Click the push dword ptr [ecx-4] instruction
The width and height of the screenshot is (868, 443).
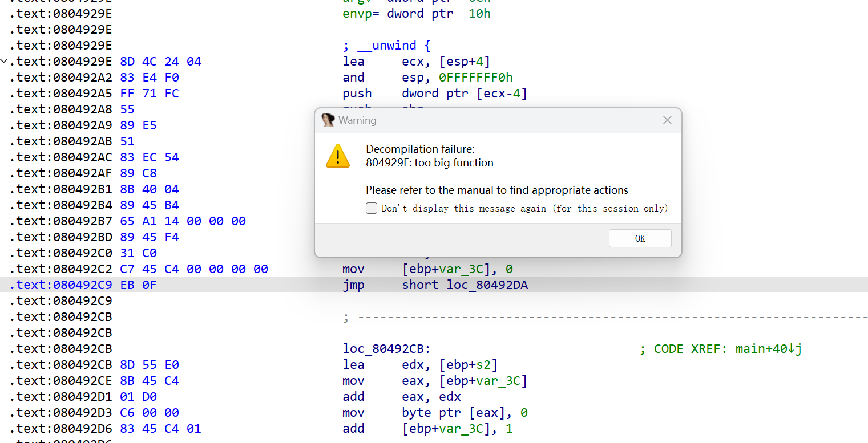click(435, 93)
